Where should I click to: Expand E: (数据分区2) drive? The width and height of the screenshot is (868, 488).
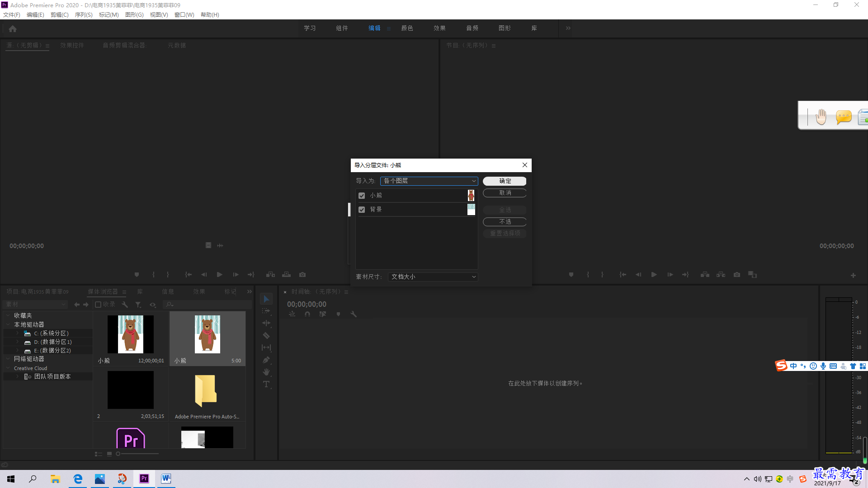click(x=18, y=350)
